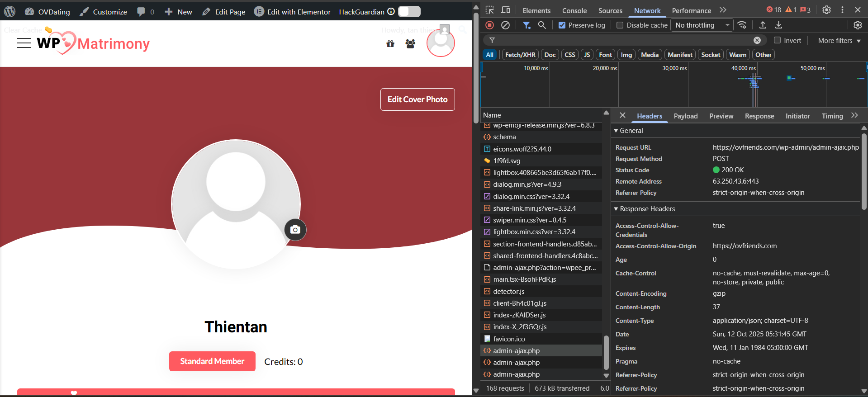
Task: Open the network search magnifier icon
Action: (x=542, y=25)
